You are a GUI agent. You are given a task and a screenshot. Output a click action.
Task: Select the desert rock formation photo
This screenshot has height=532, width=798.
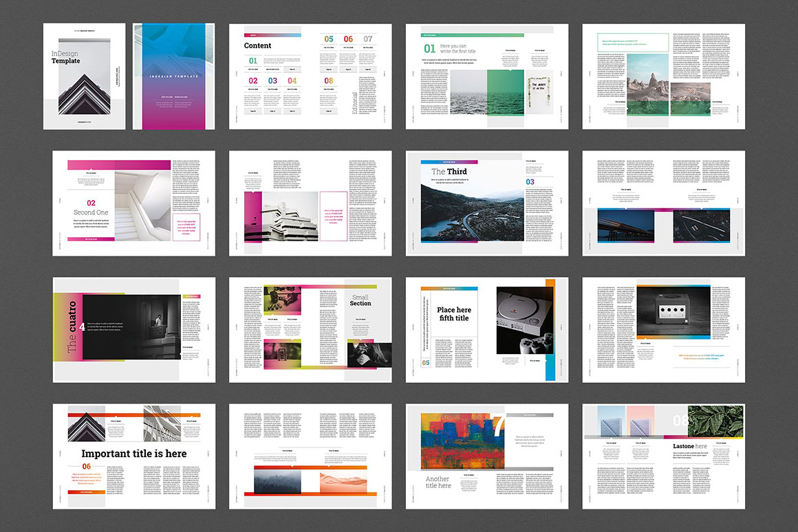(647, 80)
